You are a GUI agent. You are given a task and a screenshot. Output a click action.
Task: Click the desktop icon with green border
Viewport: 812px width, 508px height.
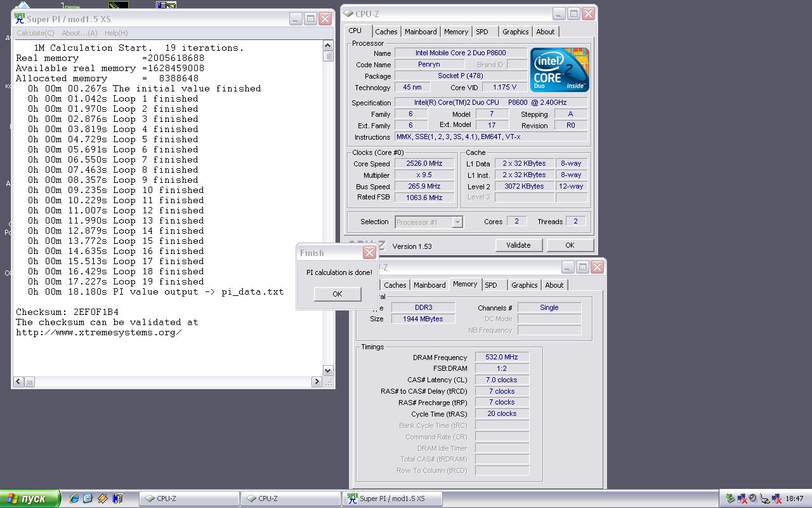click(x=119, y=5)
